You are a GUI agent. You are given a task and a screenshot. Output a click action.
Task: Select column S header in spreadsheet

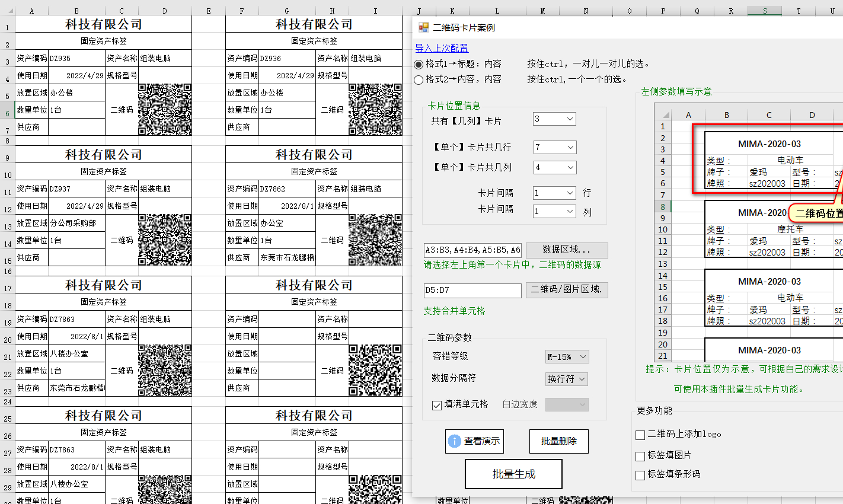click(765, 11)
